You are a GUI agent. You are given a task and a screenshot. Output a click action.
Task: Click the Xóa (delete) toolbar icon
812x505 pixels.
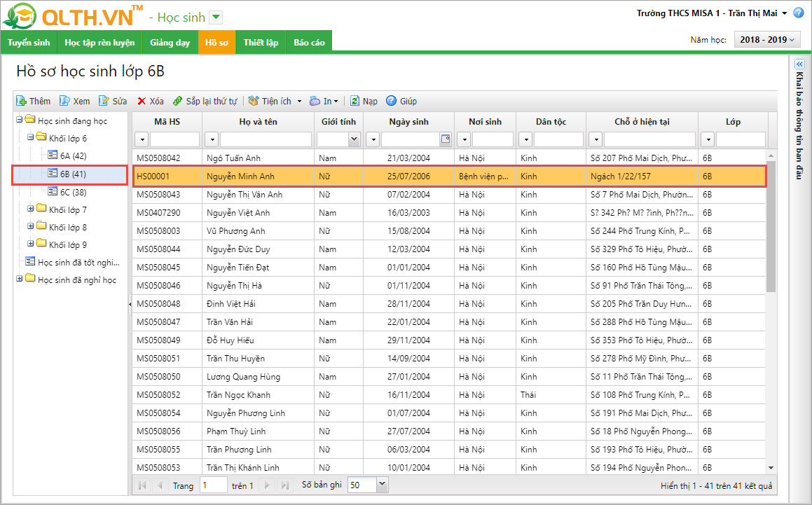click(x=142, y=101)
